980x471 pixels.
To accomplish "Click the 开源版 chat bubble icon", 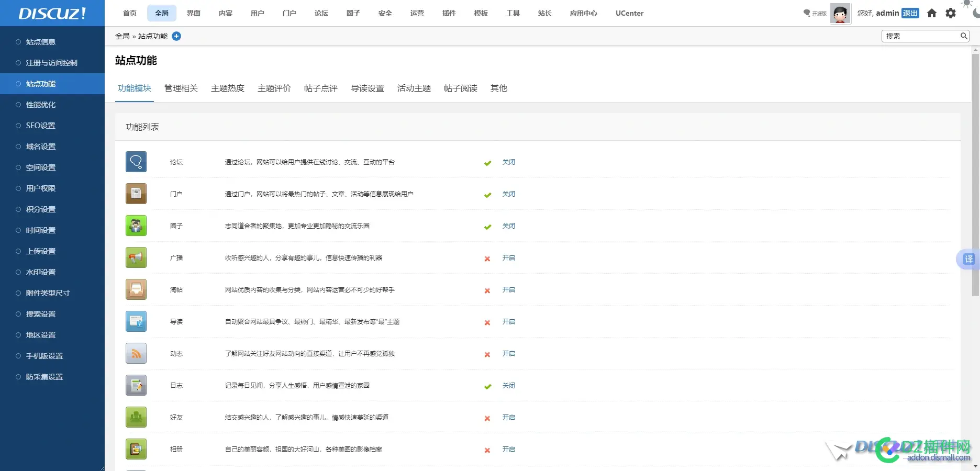I will [x=807, y=13].
